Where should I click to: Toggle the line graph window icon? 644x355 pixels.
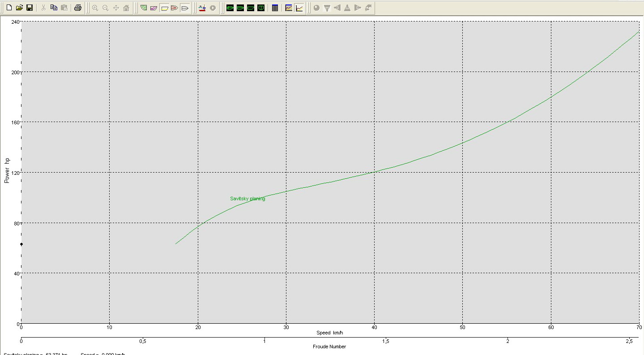click(299, 8)
